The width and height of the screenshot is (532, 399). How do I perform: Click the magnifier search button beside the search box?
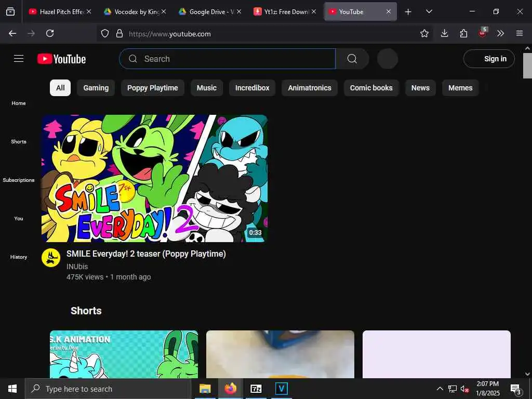(x=352, y=59)
